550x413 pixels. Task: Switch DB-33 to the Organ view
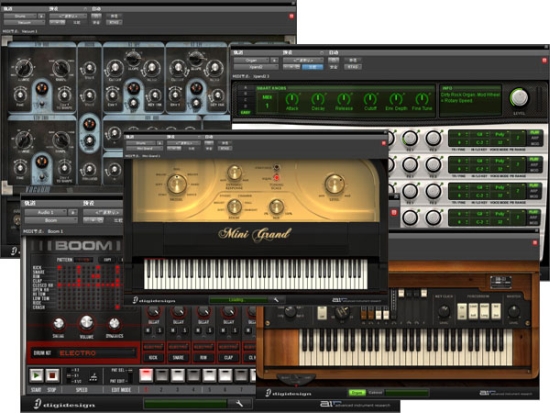click(x=357, y=393)
